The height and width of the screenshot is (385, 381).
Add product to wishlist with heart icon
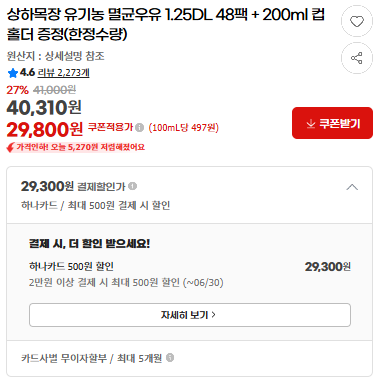click(357, 21)
